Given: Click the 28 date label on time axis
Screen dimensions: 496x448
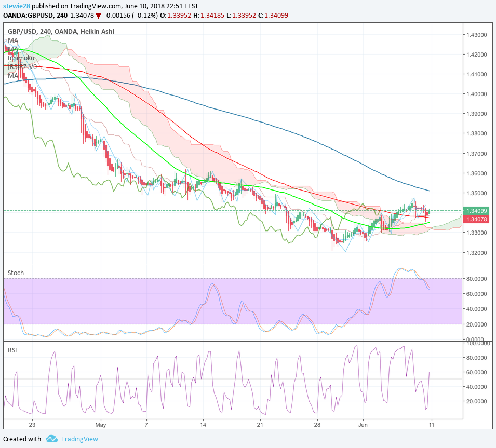Looking at the screenshot, I should (x=317, y=425).
